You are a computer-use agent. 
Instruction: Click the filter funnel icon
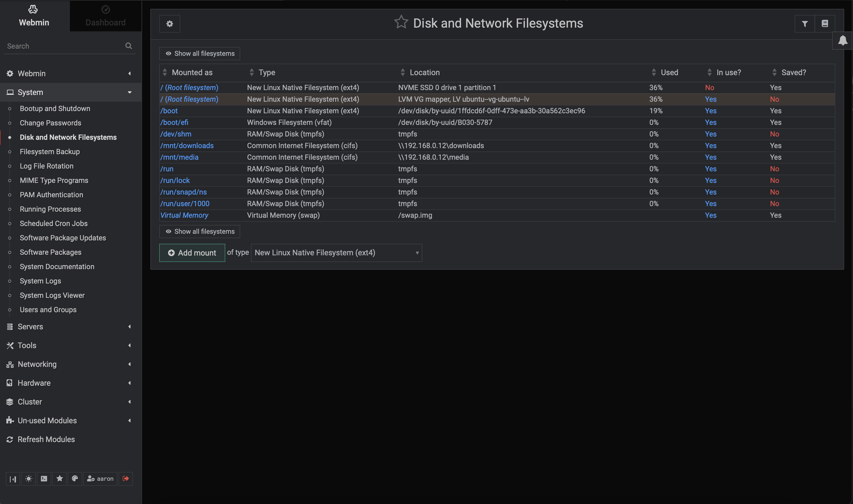point(804,24)
